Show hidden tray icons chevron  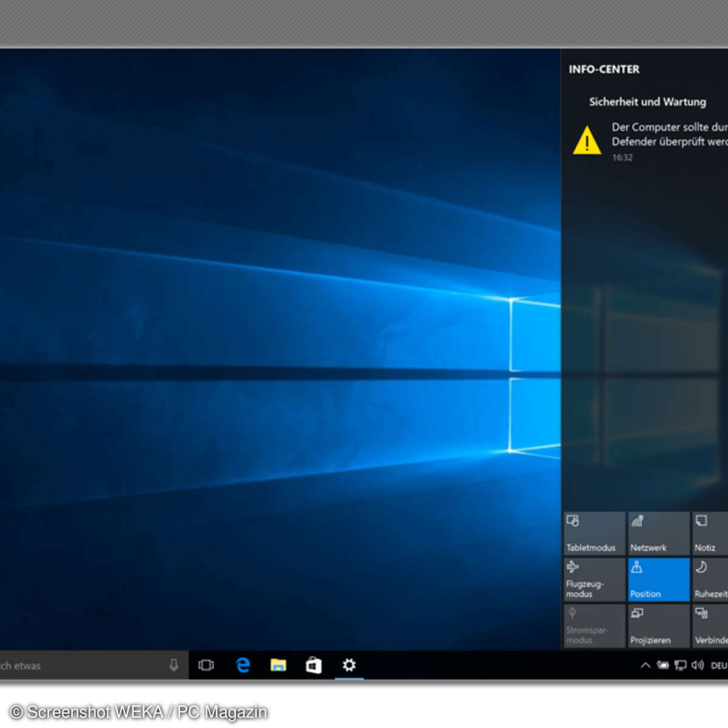point(645,666)
